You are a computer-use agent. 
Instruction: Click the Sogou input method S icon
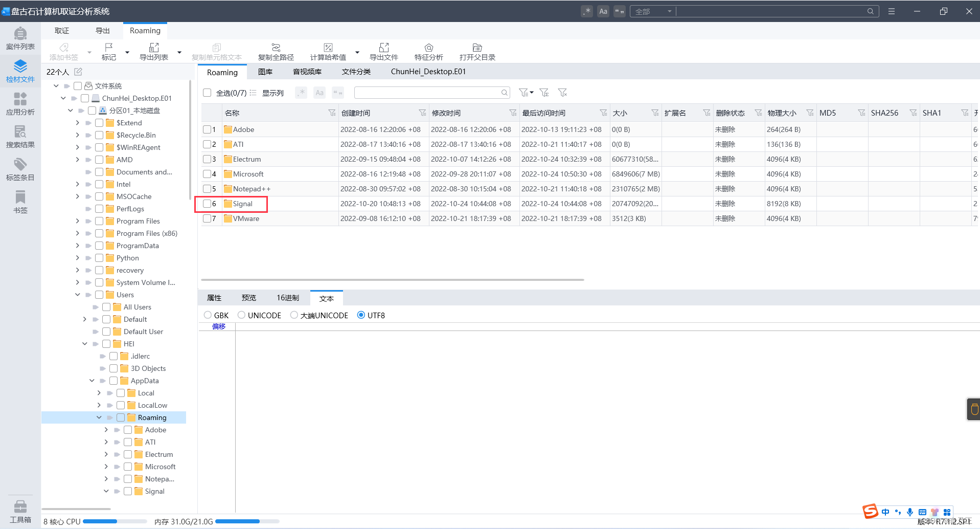click(870, 512)
